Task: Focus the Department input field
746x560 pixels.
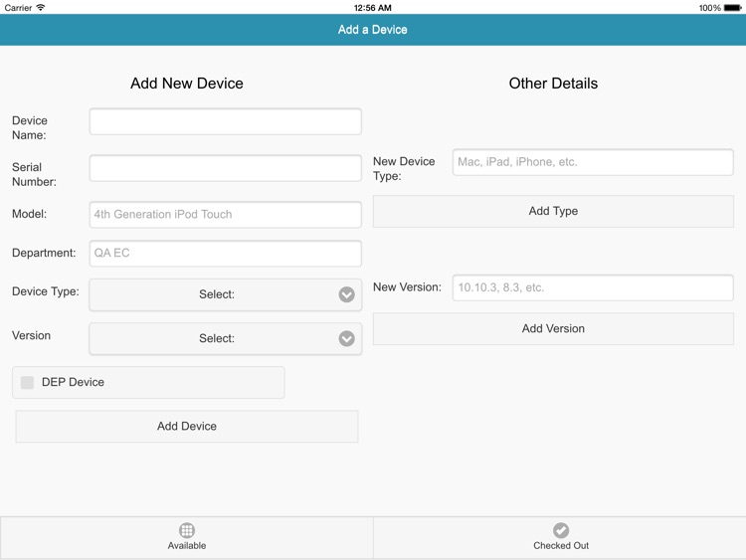Action: [226, 253]
